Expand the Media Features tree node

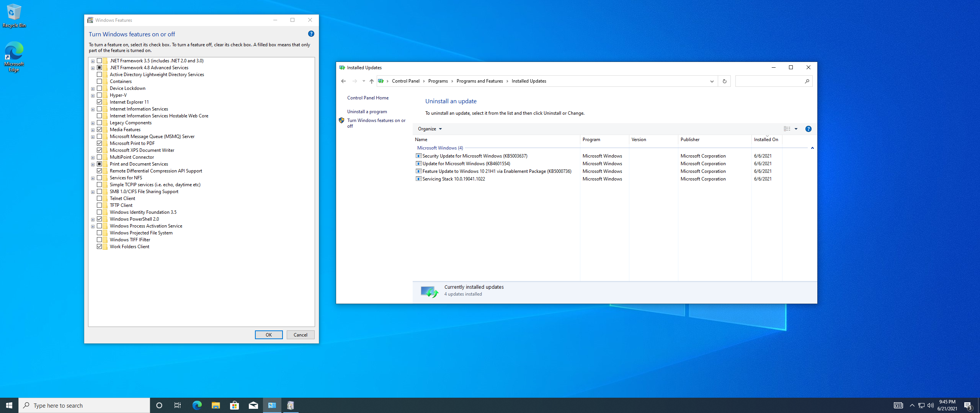click(x=92, y=129)
